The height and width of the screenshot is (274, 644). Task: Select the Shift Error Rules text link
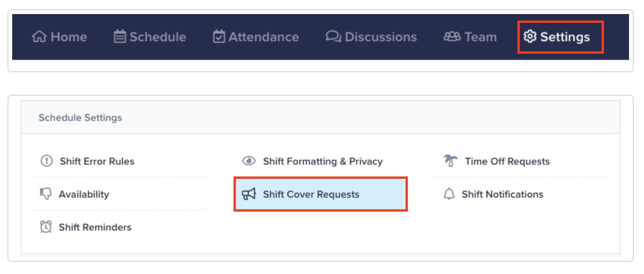(97, 161)
